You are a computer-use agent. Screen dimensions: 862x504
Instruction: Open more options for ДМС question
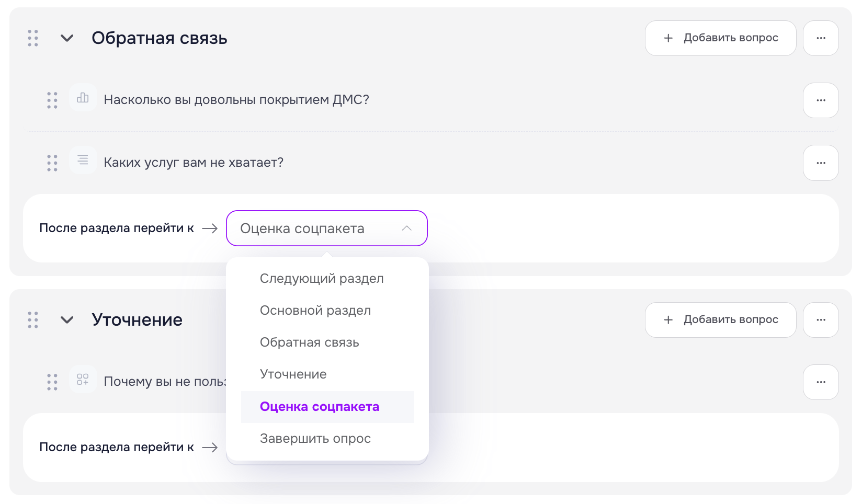(x=821, y=100)
